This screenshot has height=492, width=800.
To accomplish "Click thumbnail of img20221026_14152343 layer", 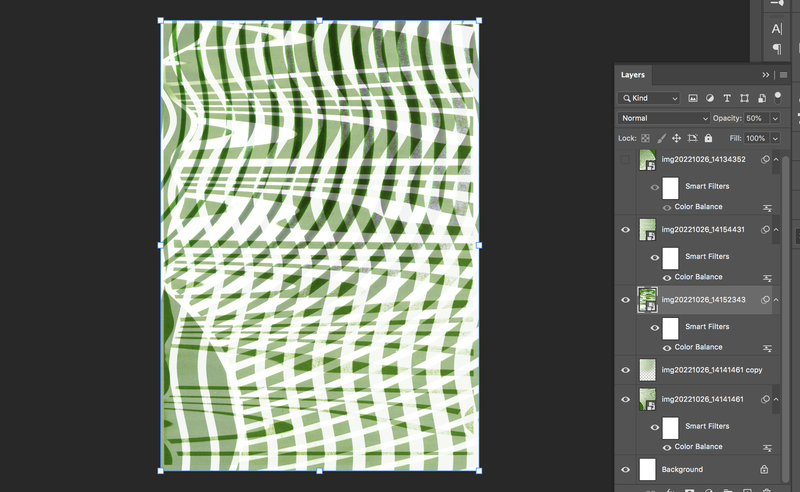I will (x=647, y=300).
